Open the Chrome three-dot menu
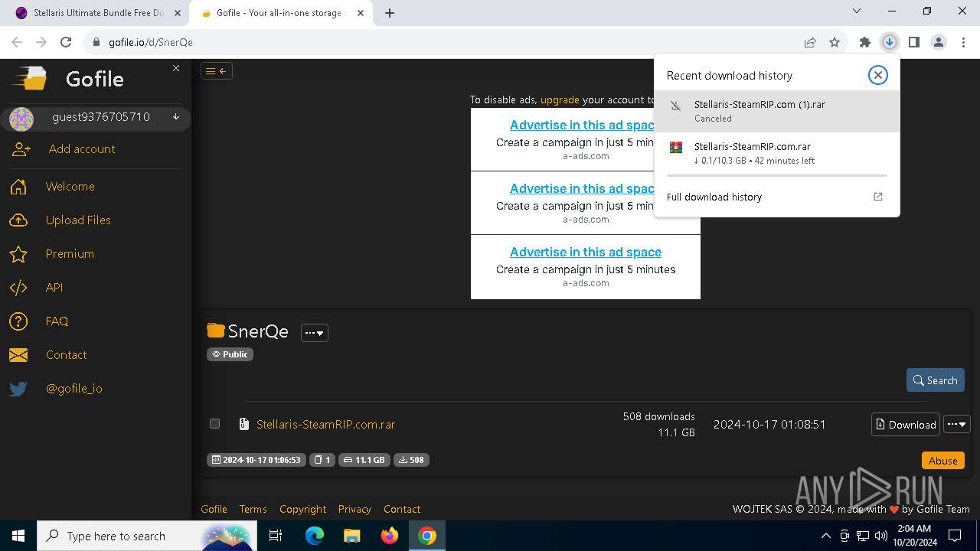The width and height of the screenshot is (980, 551). click(962, 42)
